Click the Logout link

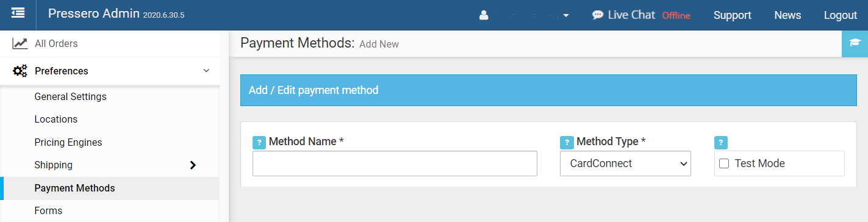(x=841, y=15)
